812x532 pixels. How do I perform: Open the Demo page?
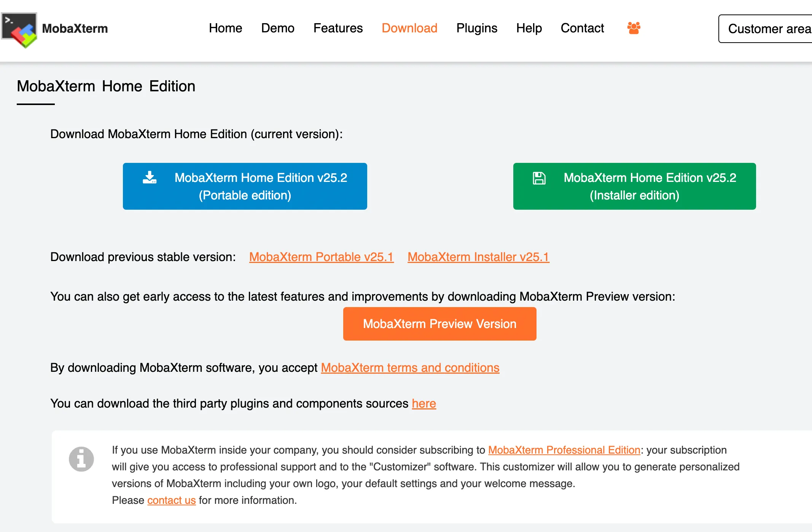277,28
